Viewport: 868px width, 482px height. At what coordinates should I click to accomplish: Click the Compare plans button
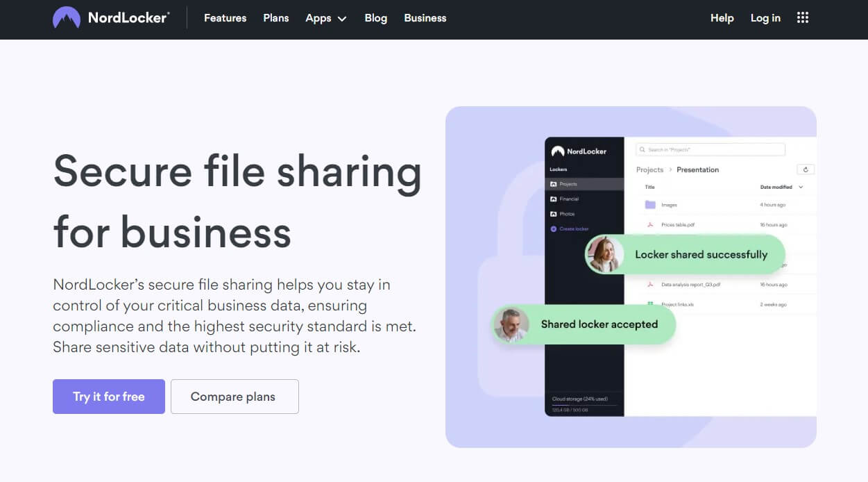235,397
